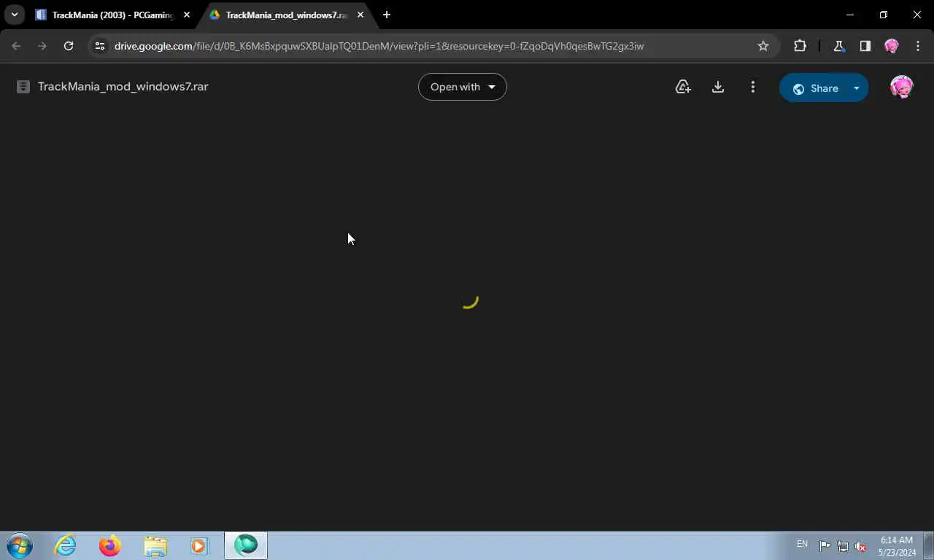
Task: Click the Download file icon
Action: [718, 87]
